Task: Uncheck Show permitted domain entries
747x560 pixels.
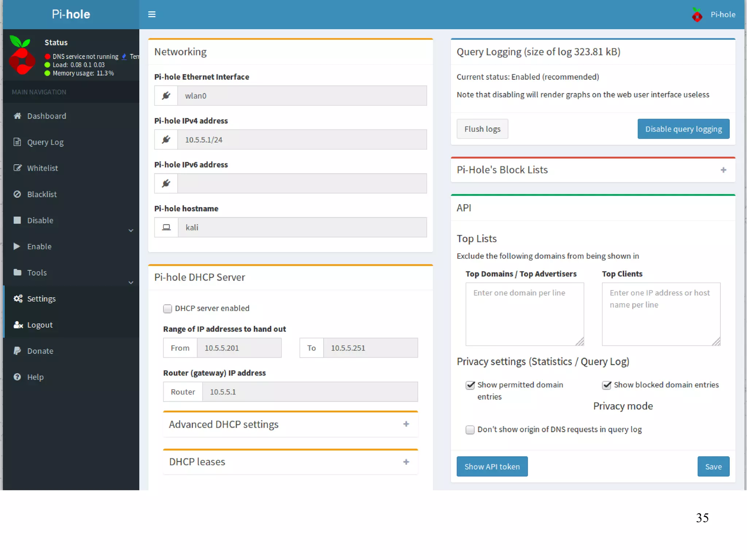Action: pos(470,385)
